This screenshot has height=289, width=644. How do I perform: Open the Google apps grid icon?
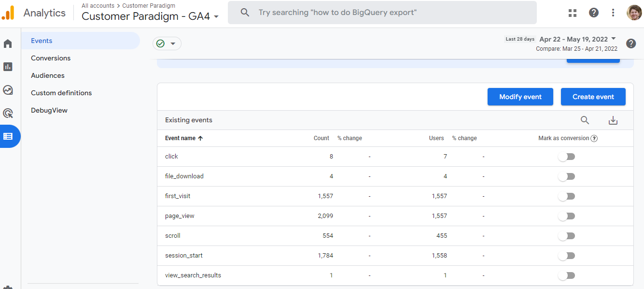[x=573, y=13]
